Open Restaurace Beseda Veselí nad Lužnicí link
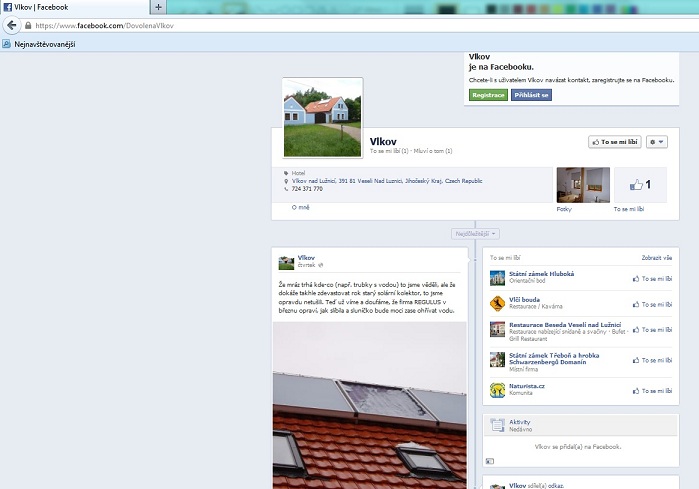Screen dimensions: 699x489 pos(565,325)
